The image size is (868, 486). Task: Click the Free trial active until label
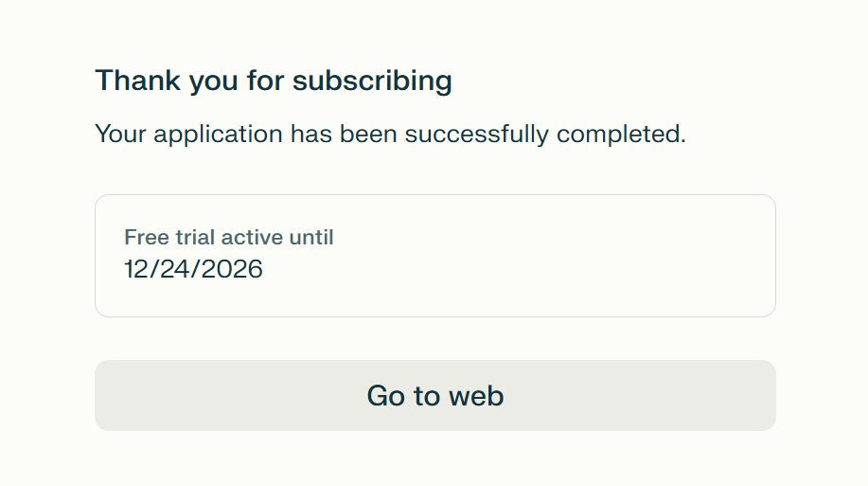(x=229, y=237)
